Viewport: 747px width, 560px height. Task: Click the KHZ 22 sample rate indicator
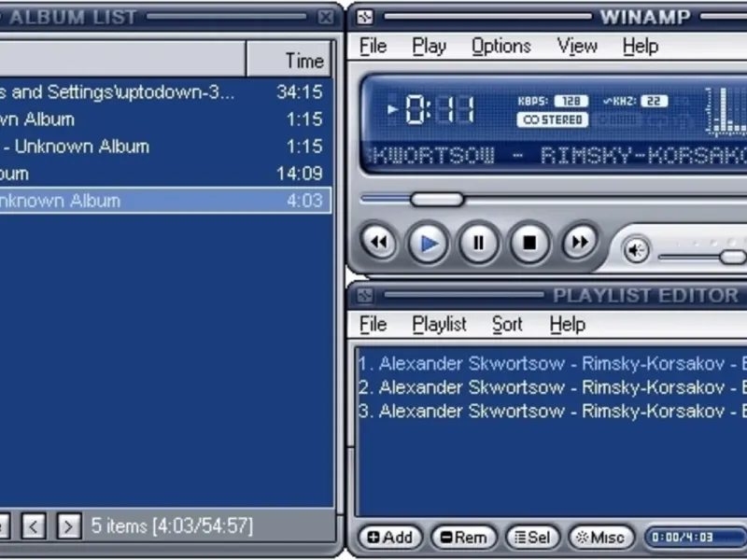[636, 101]
